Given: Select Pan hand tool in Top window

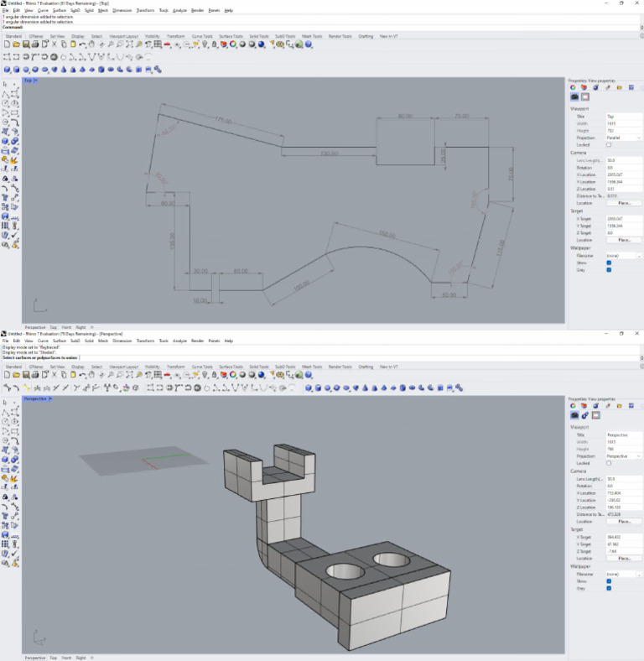Looking at the screenshot, I should (x=91, y=44).
